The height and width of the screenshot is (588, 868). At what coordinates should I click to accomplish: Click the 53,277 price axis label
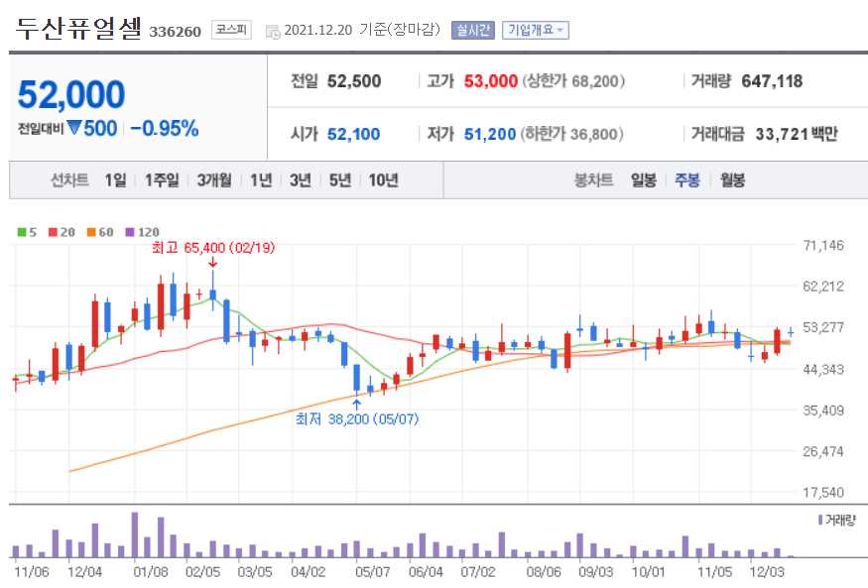coord(823,327)
